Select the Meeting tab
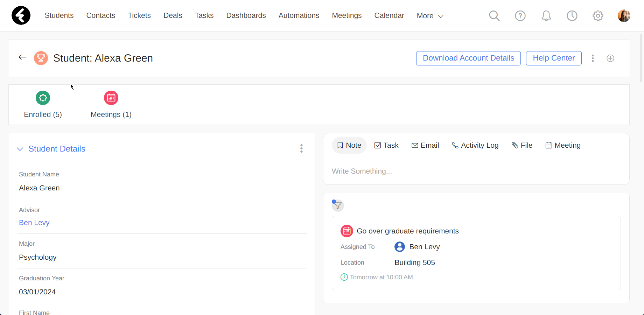The image size is (644, 315). tap(563, 145)
